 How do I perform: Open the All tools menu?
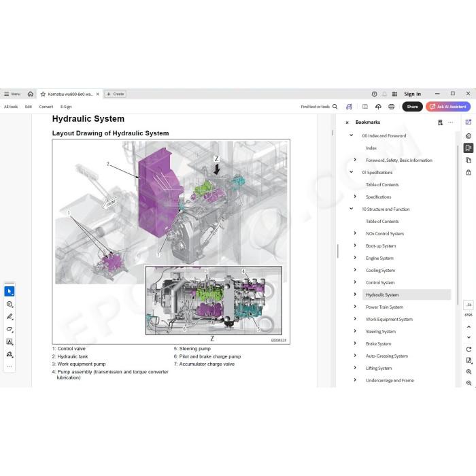pos(11,107)
